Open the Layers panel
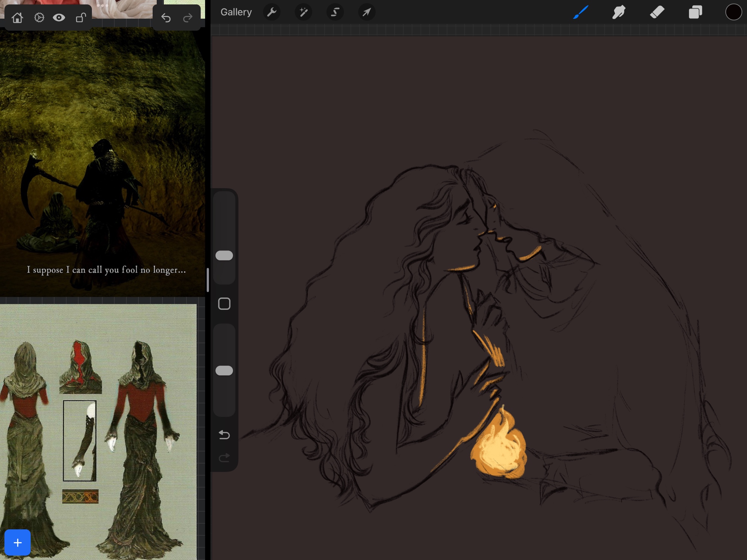Viewport: 747px width, 560px height. 695,12
